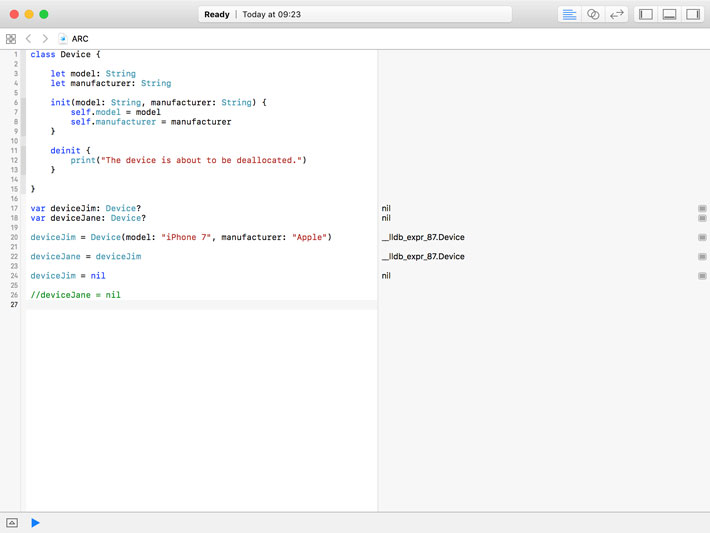Image resolution: width=710 pixels, height=533 pixels.
Task: Click 'let manufacturer: String' declaration
Action: [x=110, y=83]
